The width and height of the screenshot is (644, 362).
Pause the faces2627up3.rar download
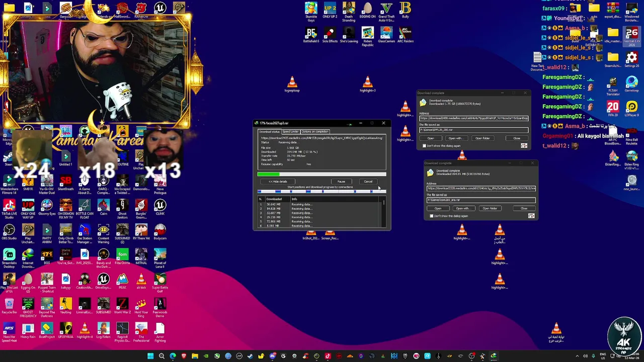tap(341, 182)
